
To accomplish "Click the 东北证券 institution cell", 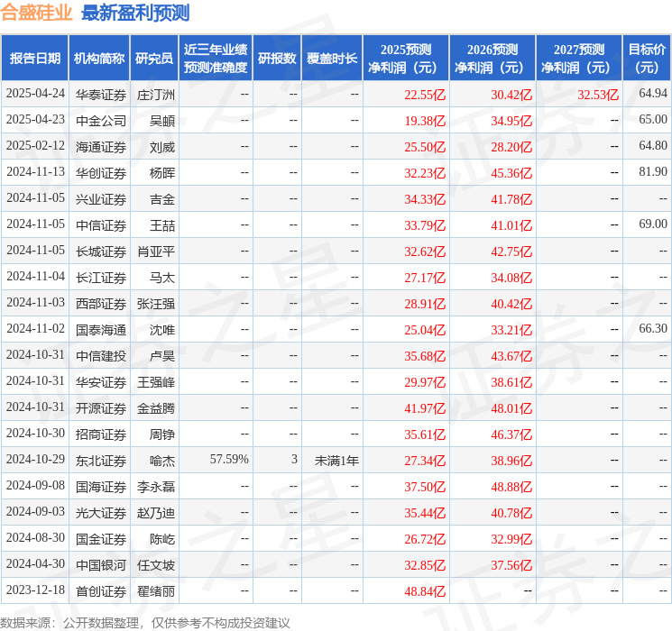I will (x=101, y=460).
